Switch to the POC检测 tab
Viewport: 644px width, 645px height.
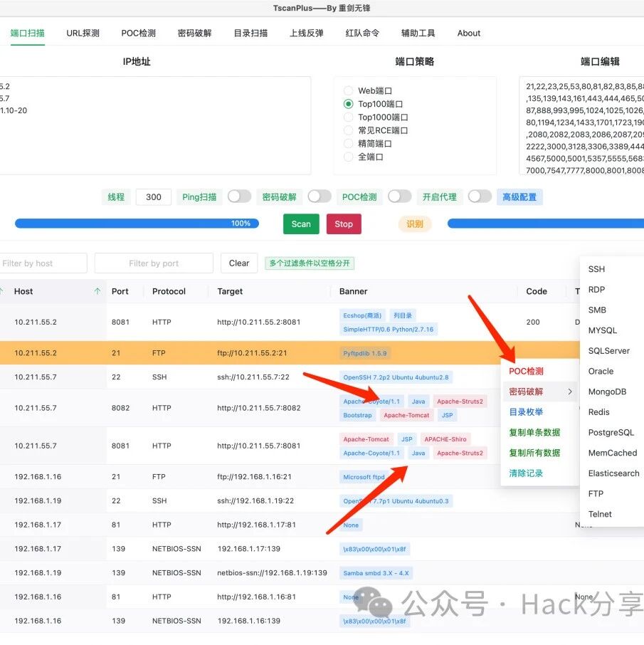pos(138,33)
